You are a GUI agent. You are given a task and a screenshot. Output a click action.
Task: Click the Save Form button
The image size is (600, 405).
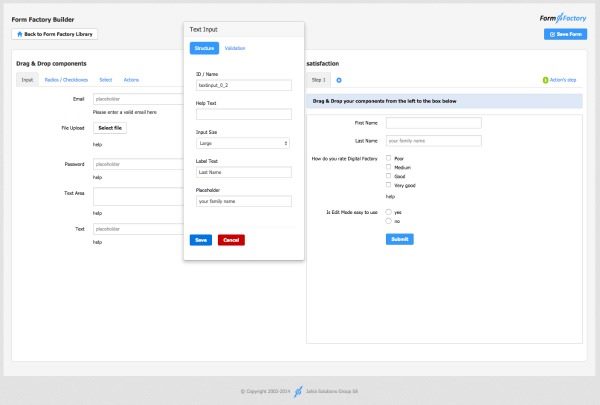pos(565,34)
